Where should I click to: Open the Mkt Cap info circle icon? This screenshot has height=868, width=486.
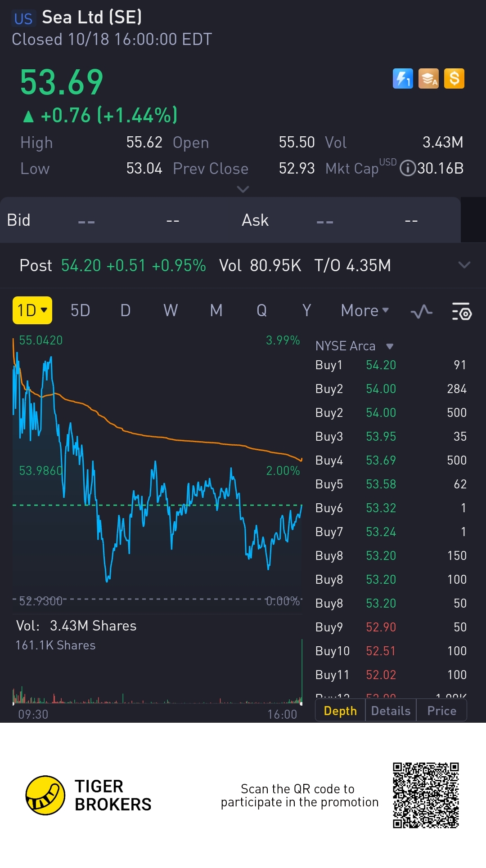[x=408, y=169]
